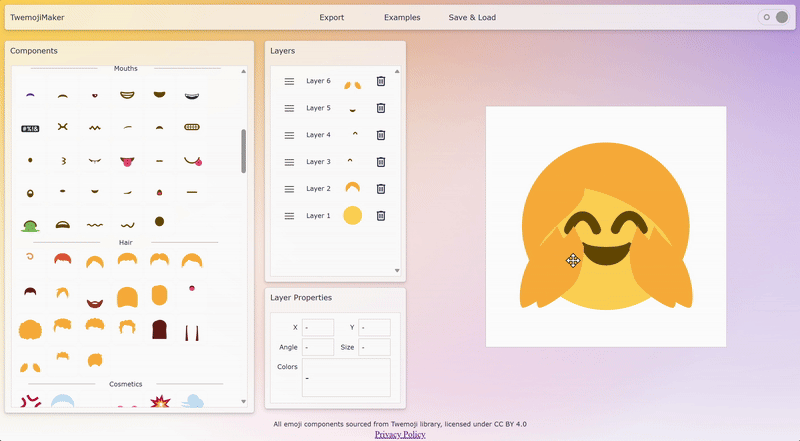Focus the Size input field
This screenshot has width=800, height=441.
(374, 347)
